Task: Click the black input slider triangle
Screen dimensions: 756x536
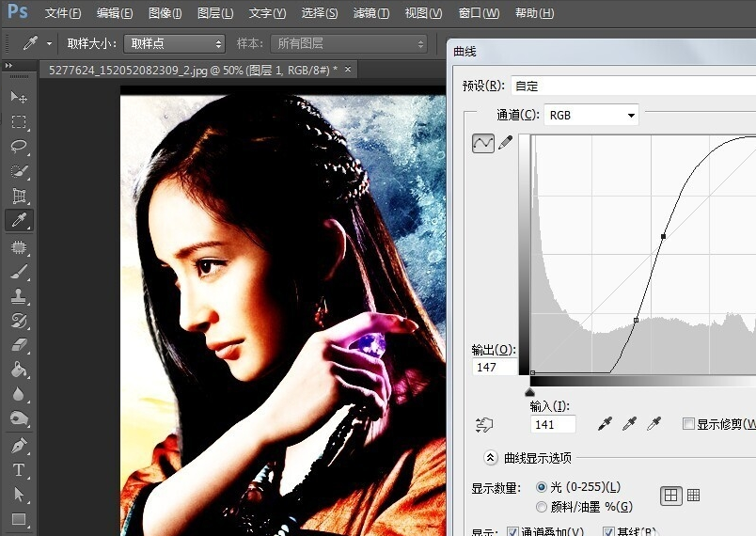Action: coord(530,392)
